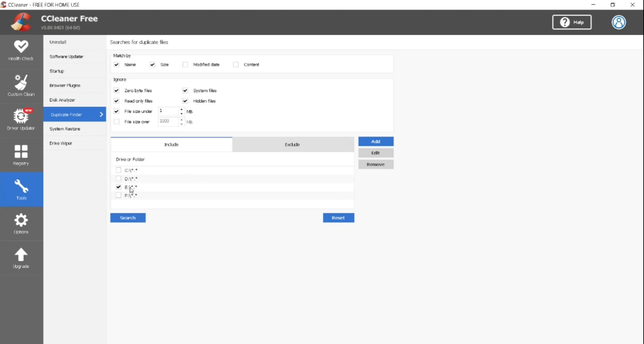The image size is (644, 344).
Task: Select the Tools wrench icon
Action: pyautogui.click(x=21, y=186)
